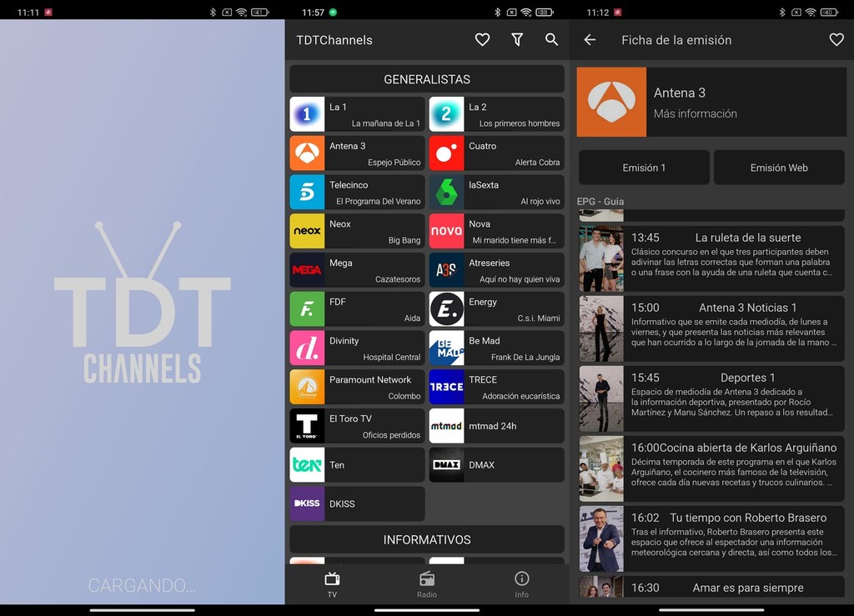Open the channel filter options

[x=517, y=39]
